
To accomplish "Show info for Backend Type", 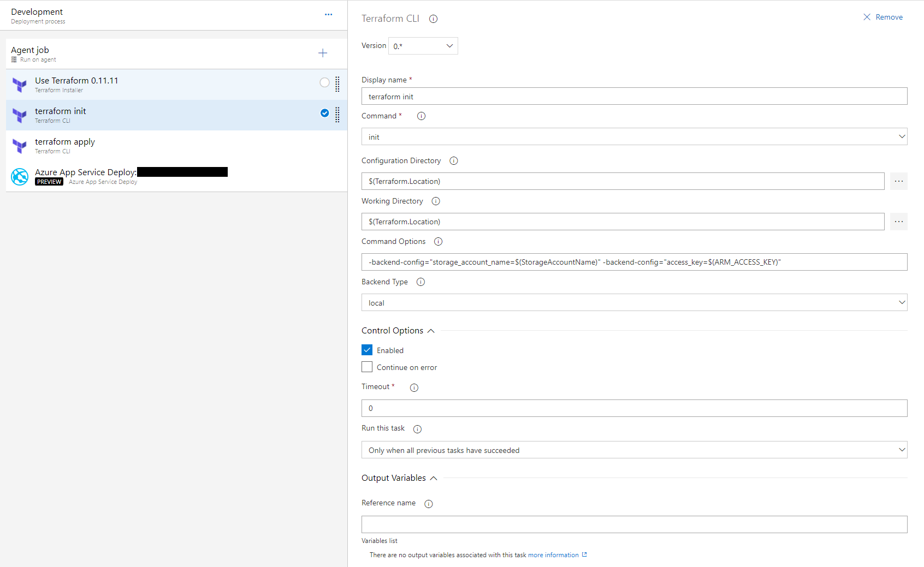I will click(420, 282).
